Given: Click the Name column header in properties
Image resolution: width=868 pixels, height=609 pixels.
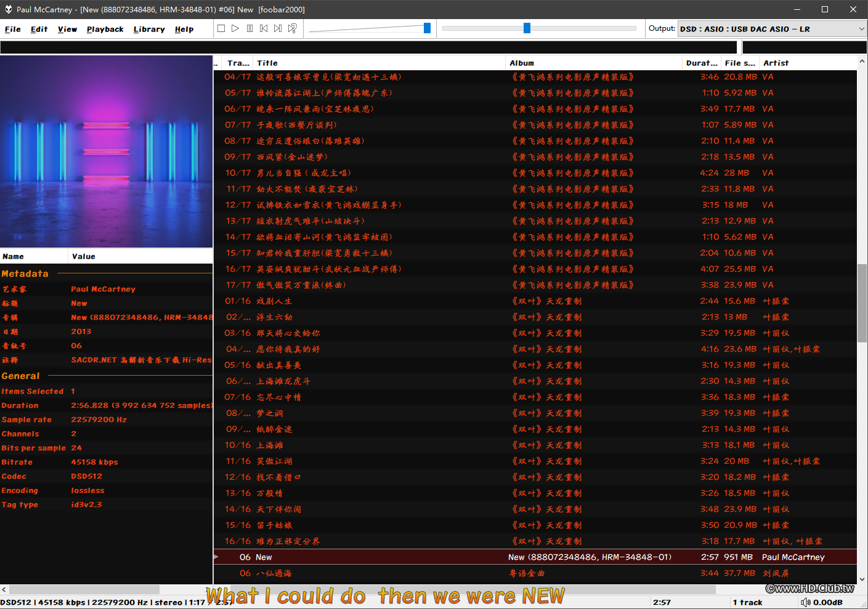Looking at the screenshot, I should 34,256.
